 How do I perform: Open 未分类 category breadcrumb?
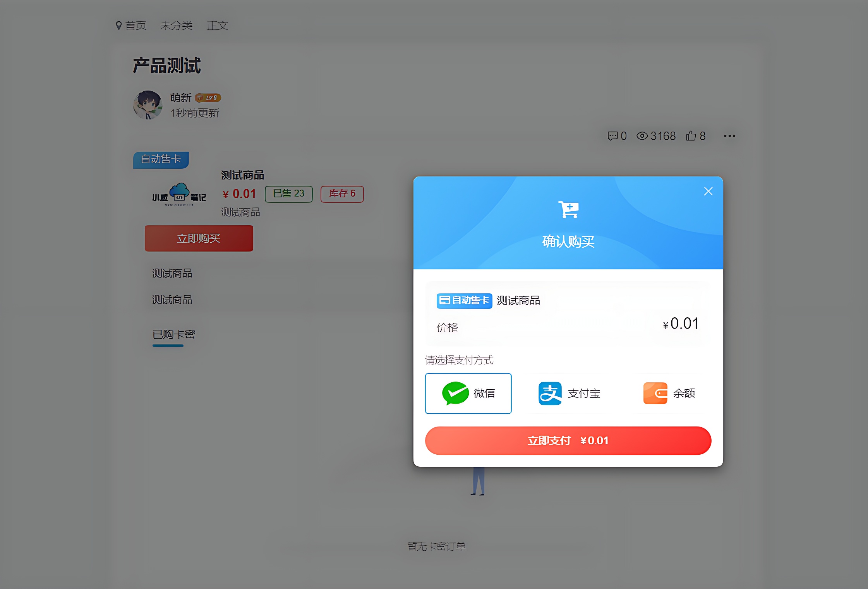[176, 26]
